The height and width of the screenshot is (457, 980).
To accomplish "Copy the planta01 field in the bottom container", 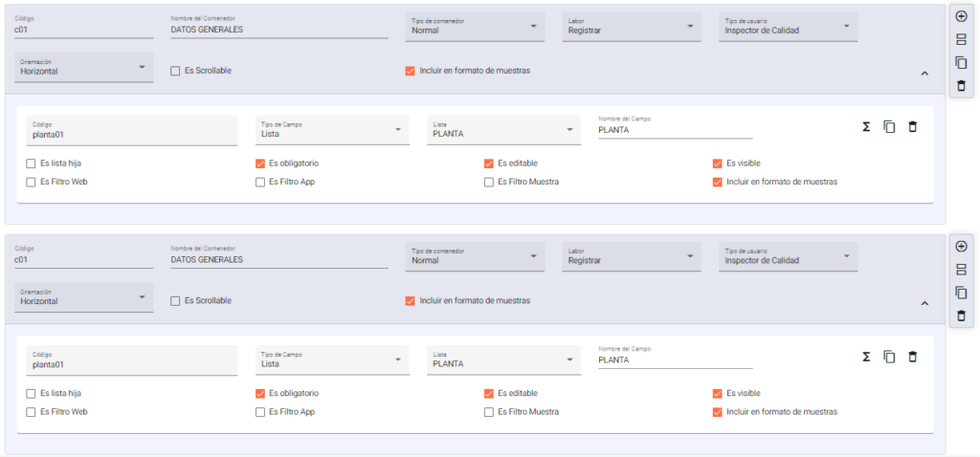I will click(x=889, y=357).
